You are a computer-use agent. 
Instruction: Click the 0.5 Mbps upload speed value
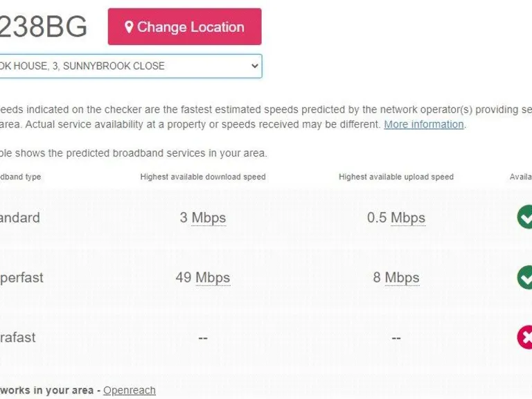pyautogui.click(x=396, y=218)
